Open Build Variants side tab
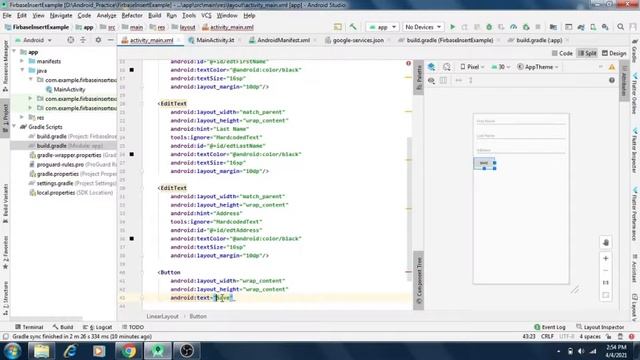 5,203
